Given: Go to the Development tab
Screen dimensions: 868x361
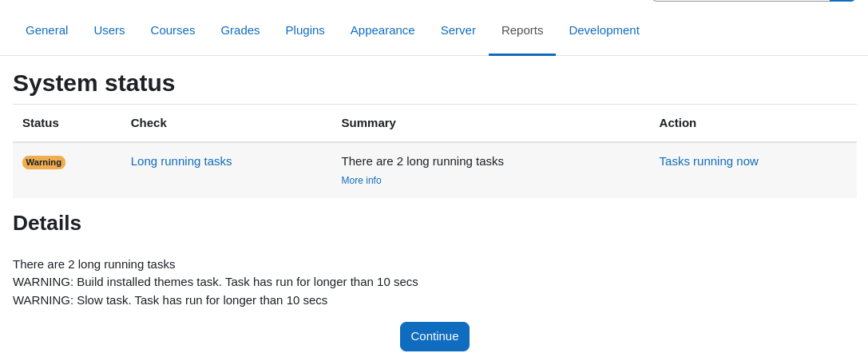Looking at the screenshot, I should 604,30.
